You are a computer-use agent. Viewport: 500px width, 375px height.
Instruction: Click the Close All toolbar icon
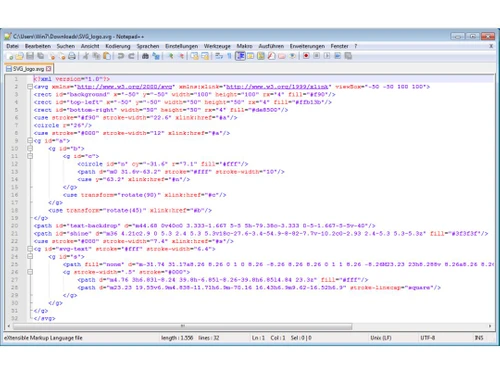(x=62, y=56)
